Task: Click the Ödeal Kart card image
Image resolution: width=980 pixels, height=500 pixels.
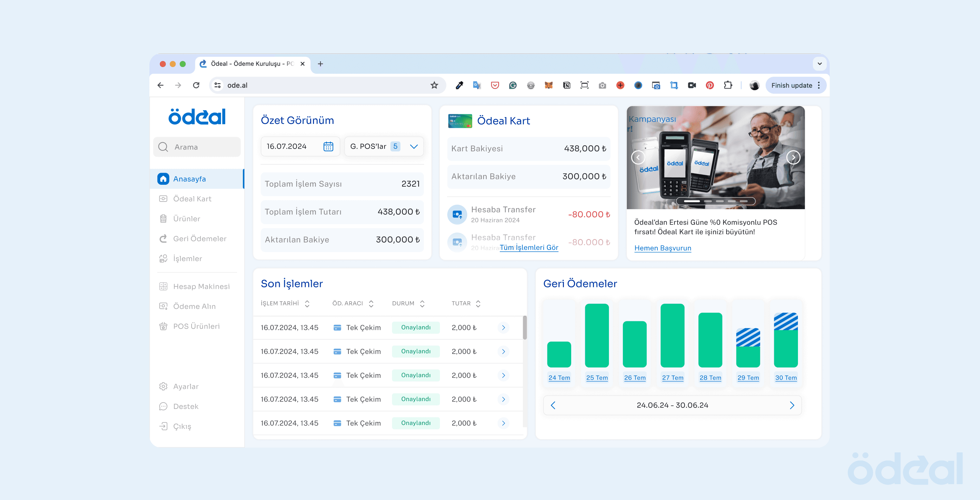Action: pos(460,121)
